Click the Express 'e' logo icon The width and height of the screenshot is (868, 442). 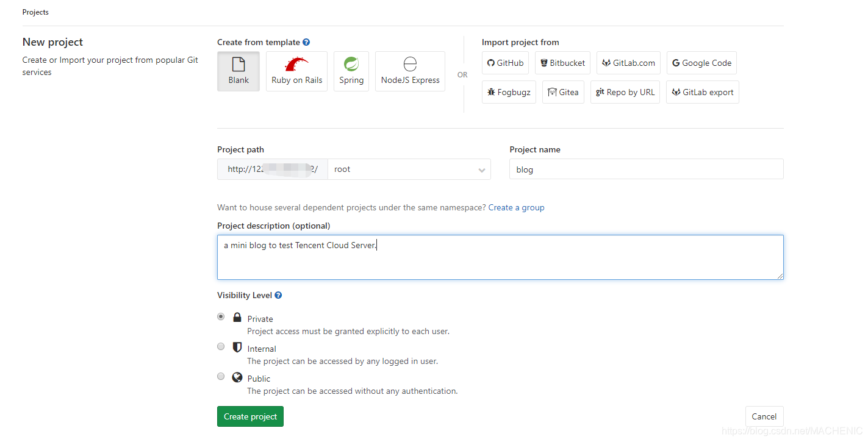click(410, 63)
